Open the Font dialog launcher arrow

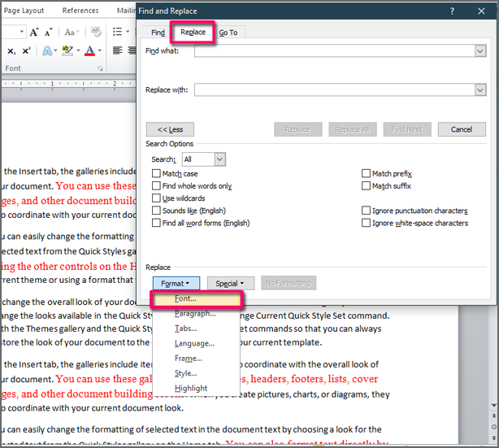click(x=101, y=68)
